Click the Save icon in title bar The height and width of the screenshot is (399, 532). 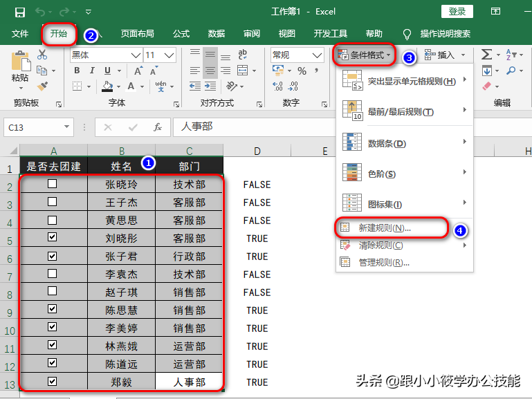point(20,12)
